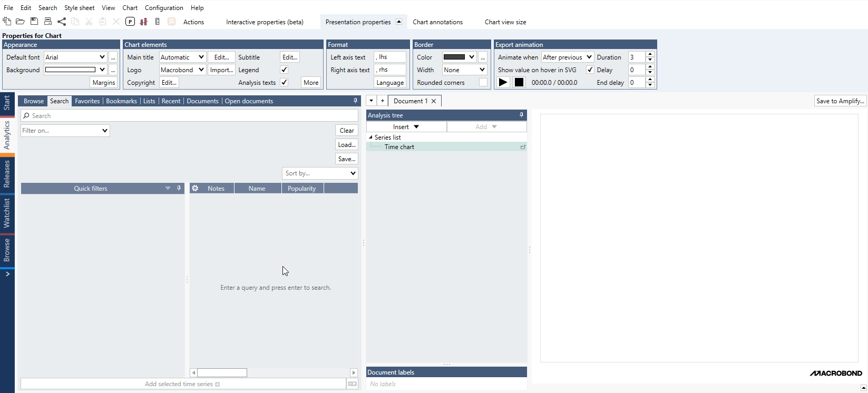Expand the Sort by dropdown
This screenshot has height=393, width=868.
pyautogui.click(x=320, y=173)
